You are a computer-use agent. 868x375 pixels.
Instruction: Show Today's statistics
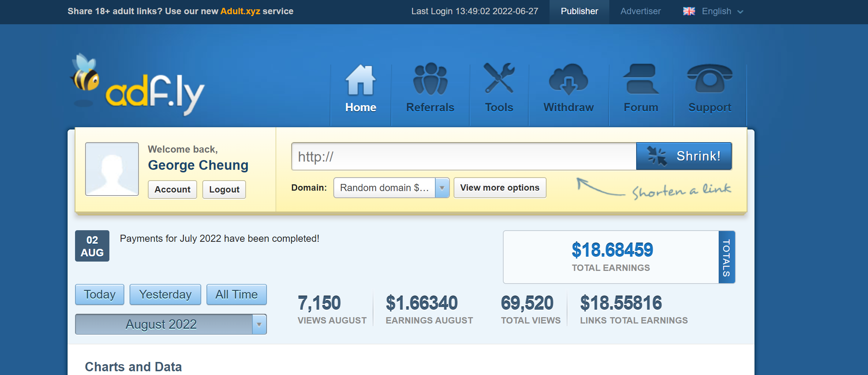click(x=100, y=294)
